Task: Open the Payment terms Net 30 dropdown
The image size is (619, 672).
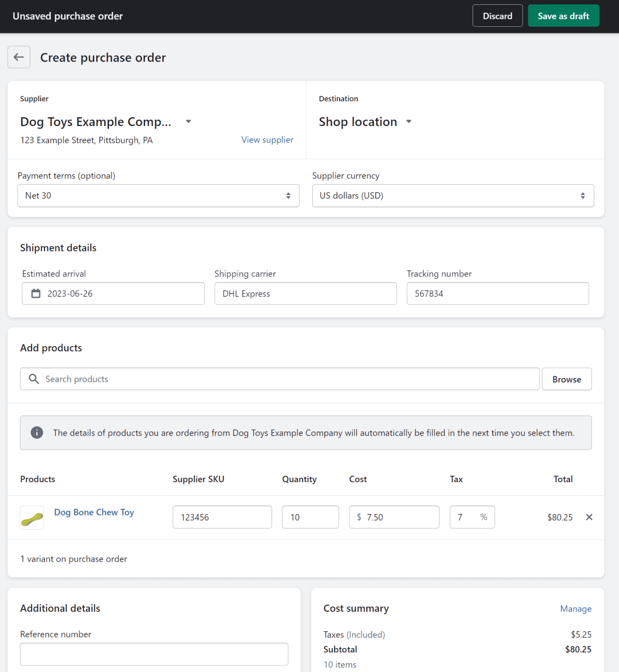Action: tap(158, 196)
